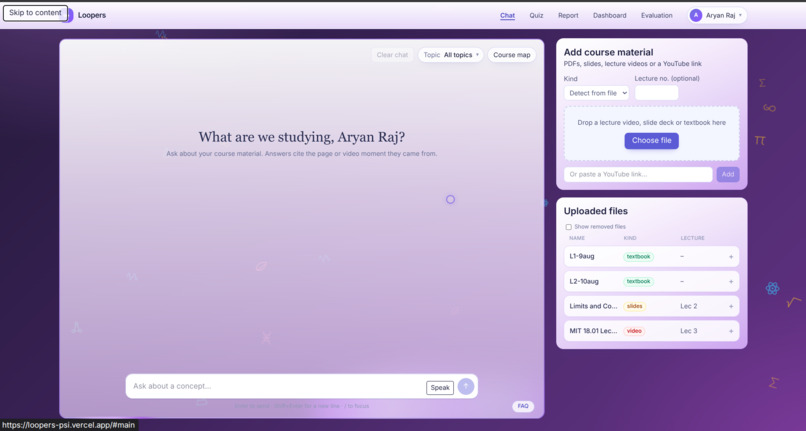The width and height of the screenshot is (806, 431).
Task: Click the slides tag badge
Action: coord(634,306)
